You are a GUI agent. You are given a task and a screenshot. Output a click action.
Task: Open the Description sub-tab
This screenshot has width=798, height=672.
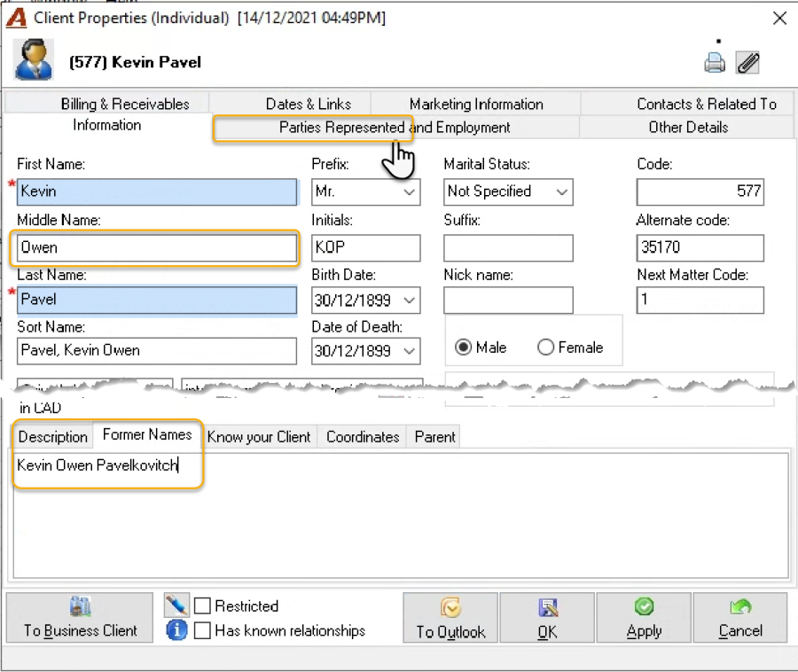pyautogui.click(x=53, y=437)
